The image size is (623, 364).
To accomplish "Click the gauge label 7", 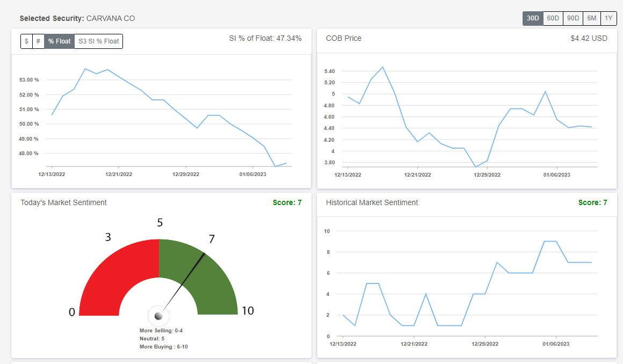I will pos(212,239).
